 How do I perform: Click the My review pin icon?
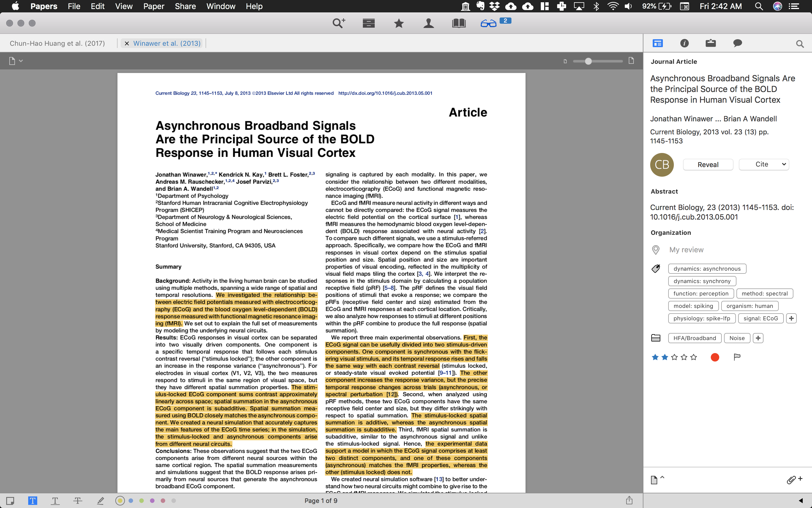(x=656, y=250)
